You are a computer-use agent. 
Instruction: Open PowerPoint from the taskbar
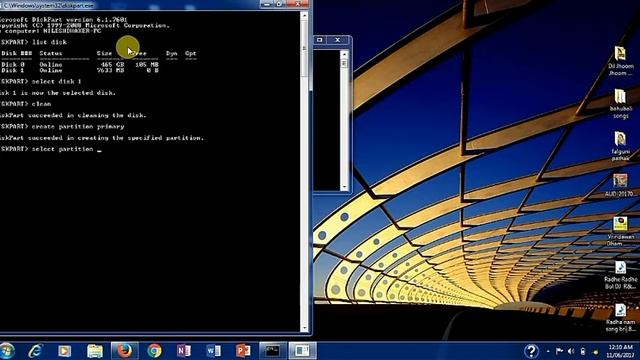tap(243, 351)
